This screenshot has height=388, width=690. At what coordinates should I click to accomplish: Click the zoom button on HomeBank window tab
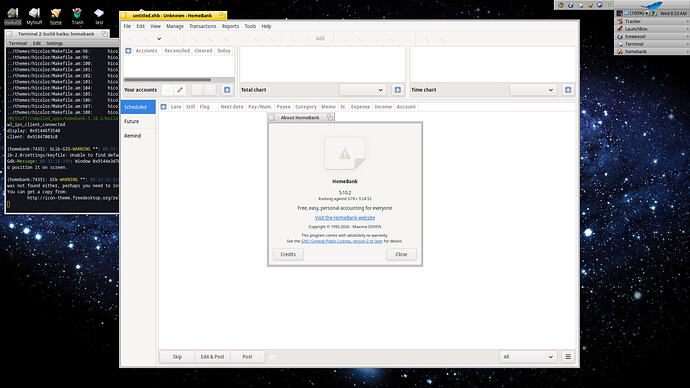[x=222, y=15]
